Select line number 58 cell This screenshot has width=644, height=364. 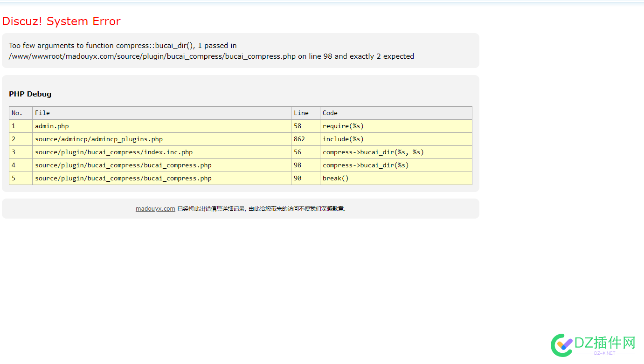(305, 126)
